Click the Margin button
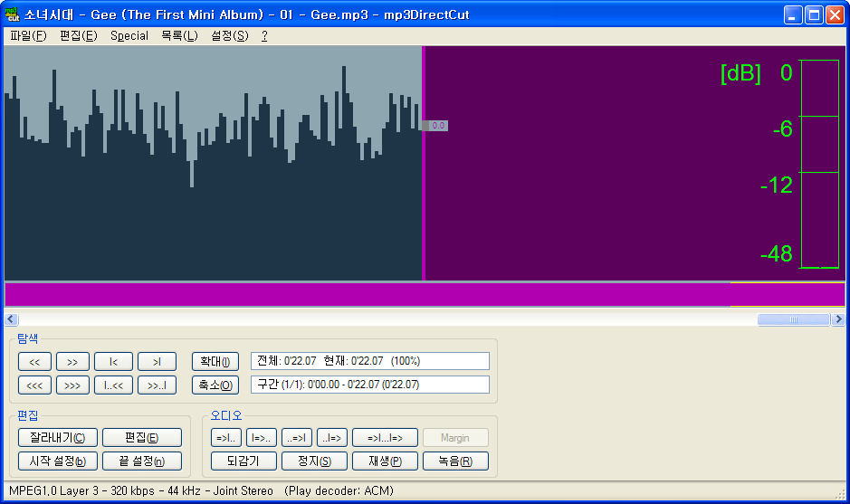The width and height of the screenshot is (850, 504). (455, 437)
